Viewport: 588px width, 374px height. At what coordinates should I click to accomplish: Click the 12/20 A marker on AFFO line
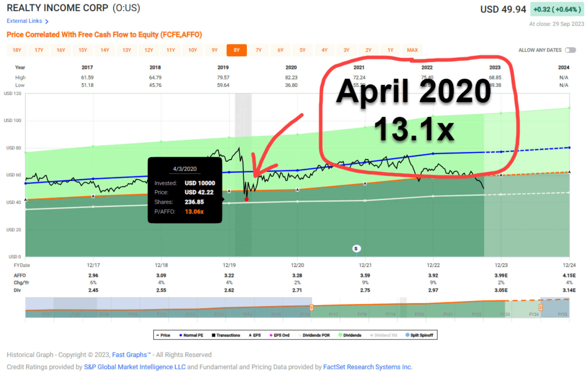pyautogui.click(x=297, y=190)
